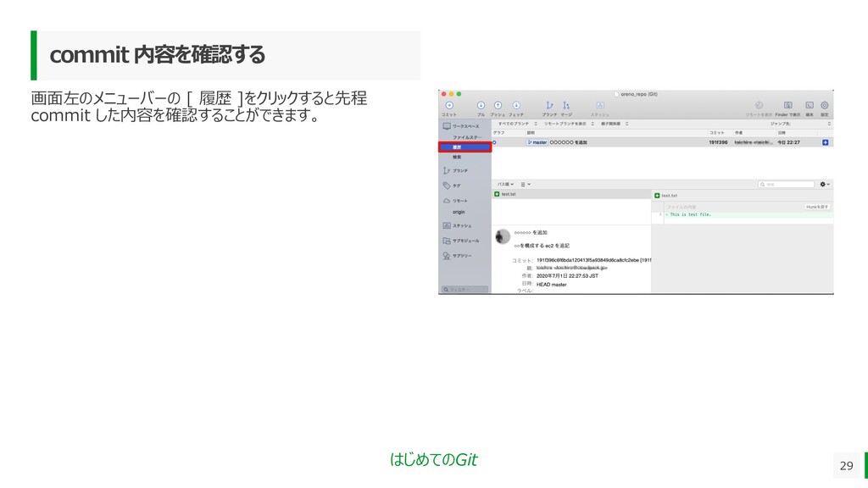Viewport: 868px width, 488px height.
Task: Click the Finder で表示 toolbar icon
Action: pyautogui.click(x=787, y=106)
